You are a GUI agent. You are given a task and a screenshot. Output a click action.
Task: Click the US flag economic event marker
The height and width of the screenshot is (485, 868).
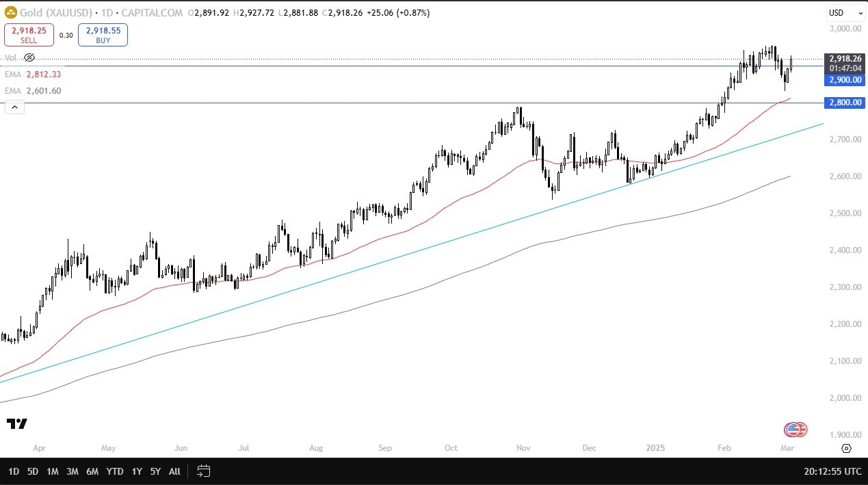[x=795, y=430]
